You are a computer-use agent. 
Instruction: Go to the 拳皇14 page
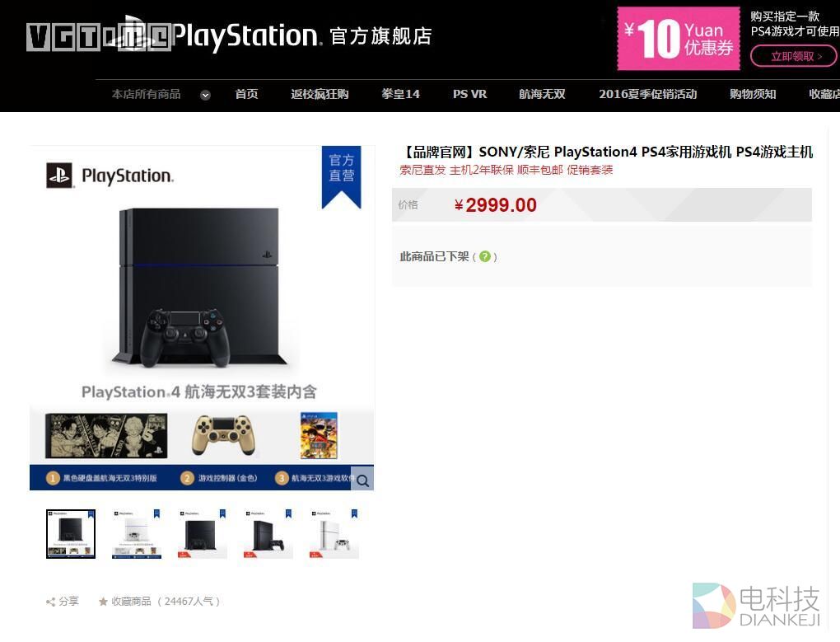coord(401,94)
